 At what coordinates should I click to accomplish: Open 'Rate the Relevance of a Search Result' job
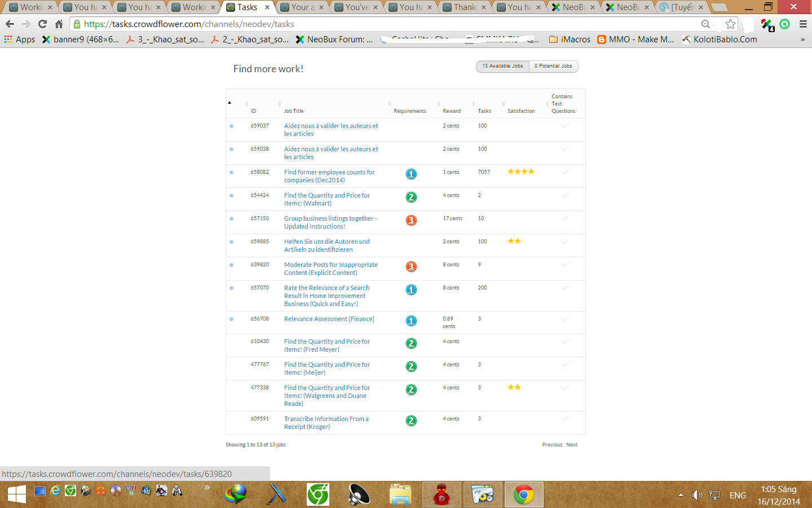pyautogui.click(x=327, y=296)
